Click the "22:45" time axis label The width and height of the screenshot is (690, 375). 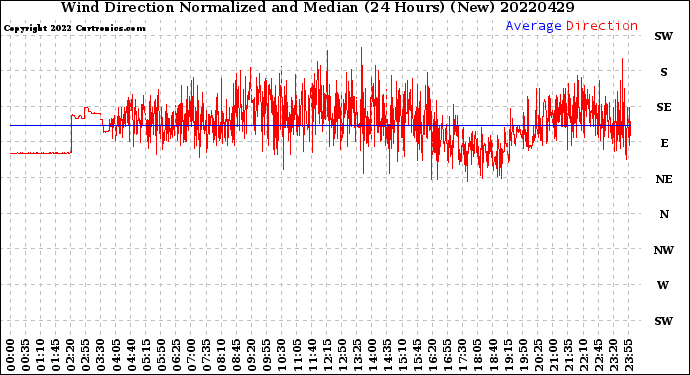pyautogui.click(x=598, y=355)
